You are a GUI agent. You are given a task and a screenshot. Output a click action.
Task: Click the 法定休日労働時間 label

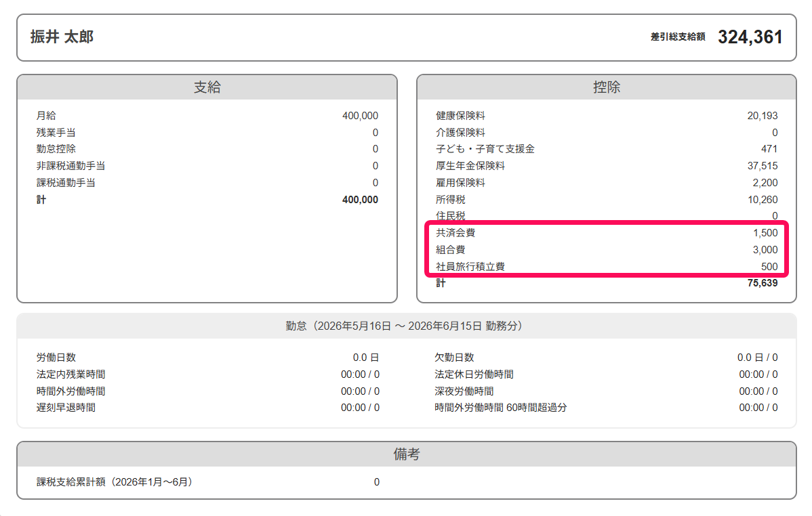[474, 374]
